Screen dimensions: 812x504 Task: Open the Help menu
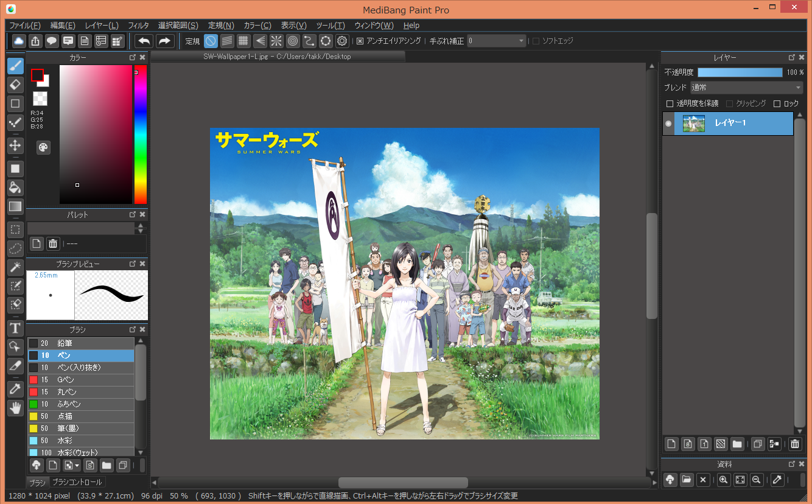coord(411,26)
